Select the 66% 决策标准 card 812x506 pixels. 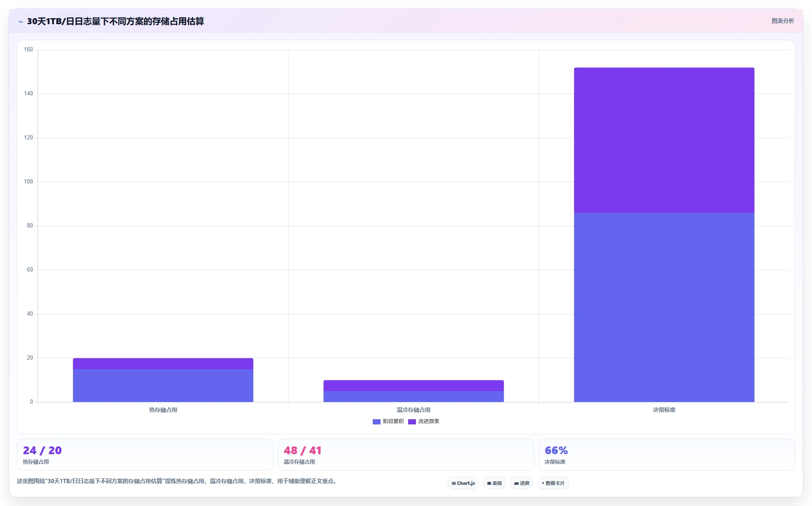(x=666, y=455)
